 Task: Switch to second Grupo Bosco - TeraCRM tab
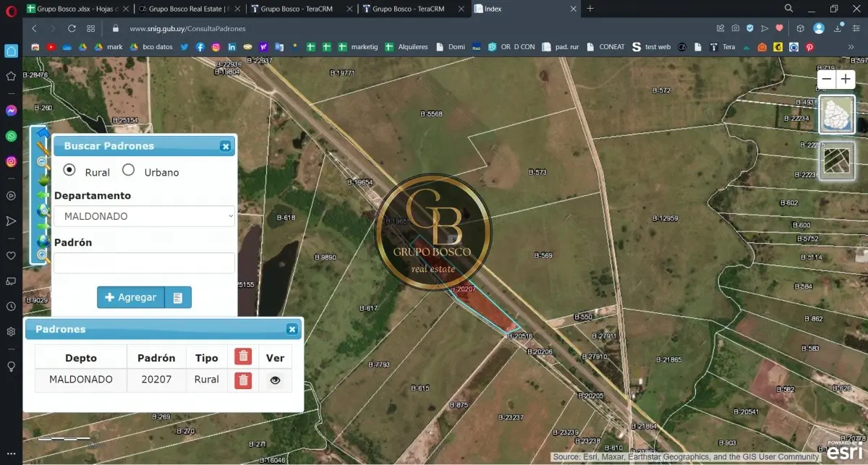pos(414,9)
